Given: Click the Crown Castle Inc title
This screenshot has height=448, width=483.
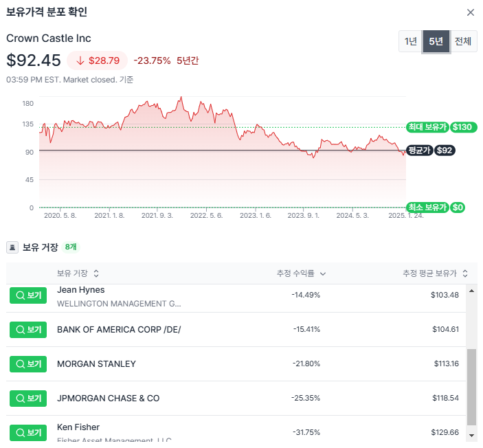Looking at the screenshot, I should (49, 38).
